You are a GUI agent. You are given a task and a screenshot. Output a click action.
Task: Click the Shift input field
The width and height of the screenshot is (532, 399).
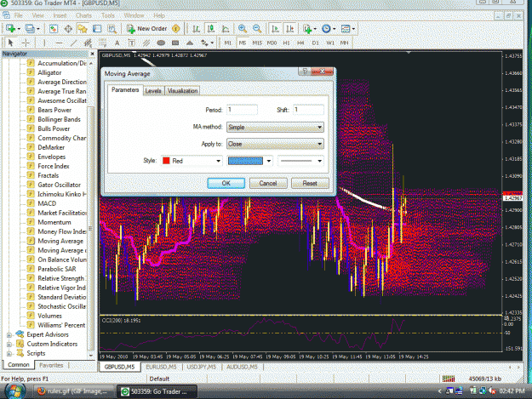coord(308,110)
